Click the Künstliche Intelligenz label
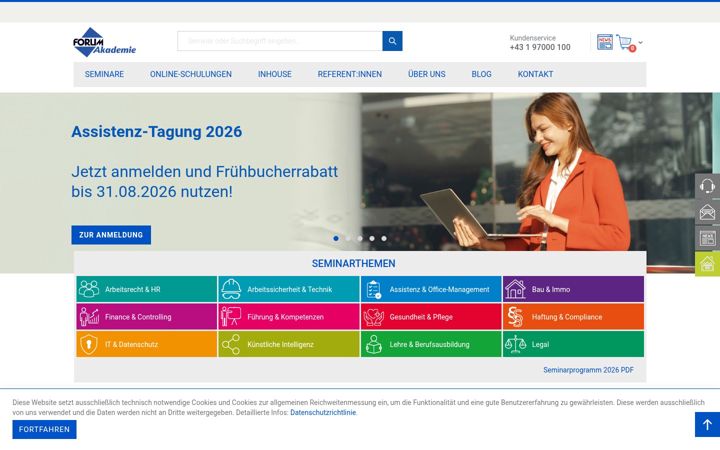Viewport: 720px width, 450px height. click(x=281, y=344)
